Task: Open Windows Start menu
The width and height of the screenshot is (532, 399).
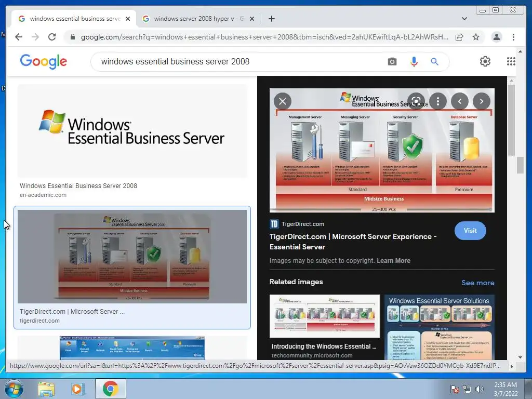Action: pos(14,389)
